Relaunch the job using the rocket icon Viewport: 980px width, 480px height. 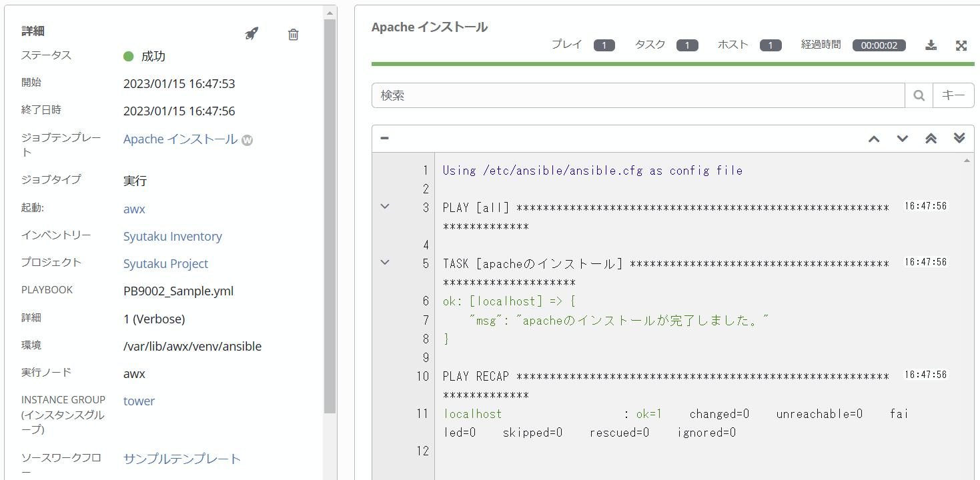pos(251,33)
